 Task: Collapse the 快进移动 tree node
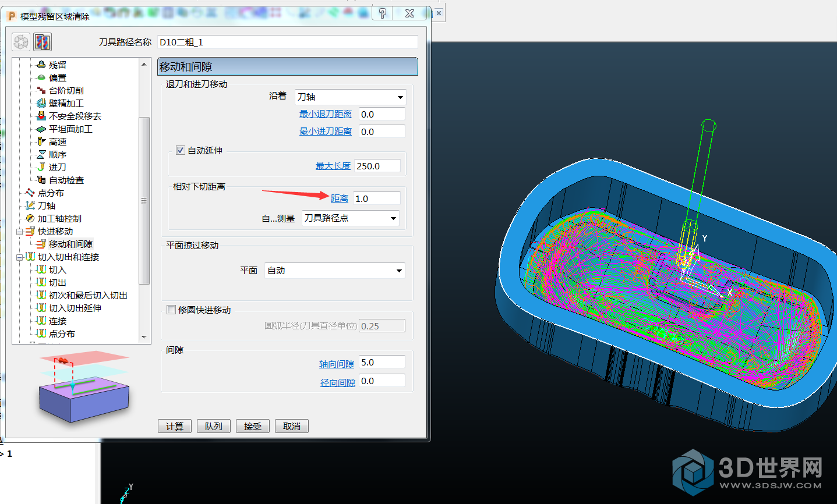point(19,232)
